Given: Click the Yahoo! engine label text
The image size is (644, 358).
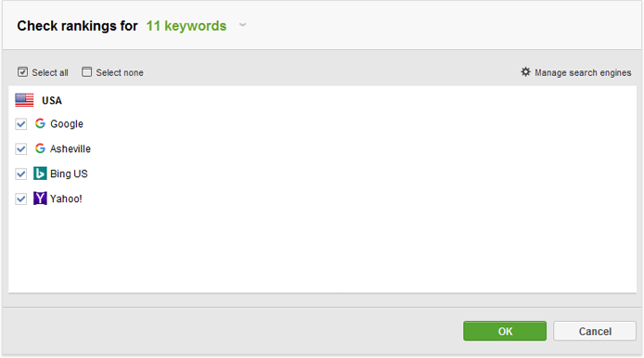Looking at the screenshot, I should tap(66, 198).
